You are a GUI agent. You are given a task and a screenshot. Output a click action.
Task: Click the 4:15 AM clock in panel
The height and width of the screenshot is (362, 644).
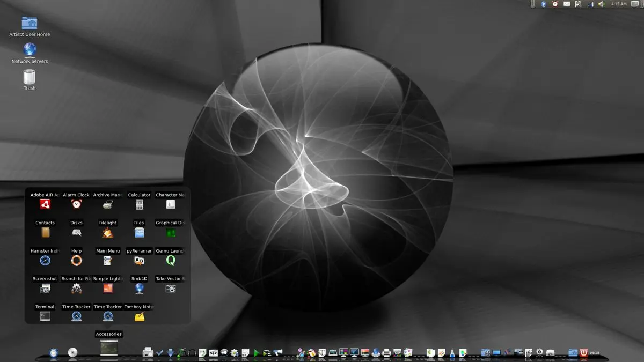(619, 4)
